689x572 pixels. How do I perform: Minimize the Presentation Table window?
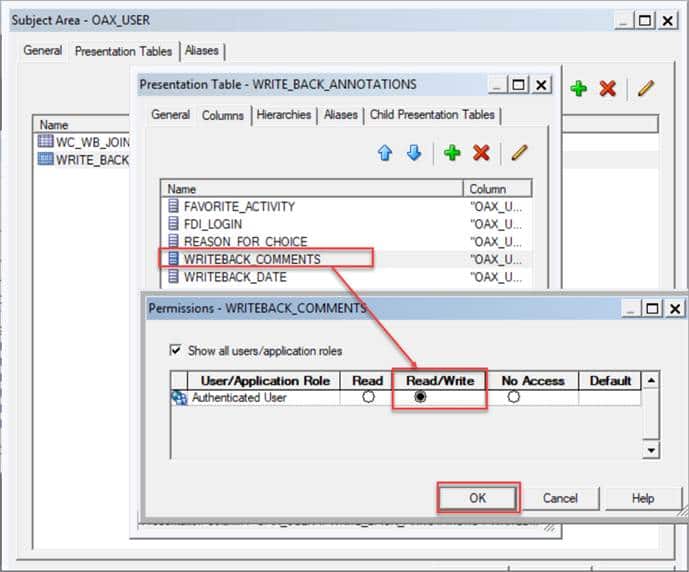(x=497, y=85)
